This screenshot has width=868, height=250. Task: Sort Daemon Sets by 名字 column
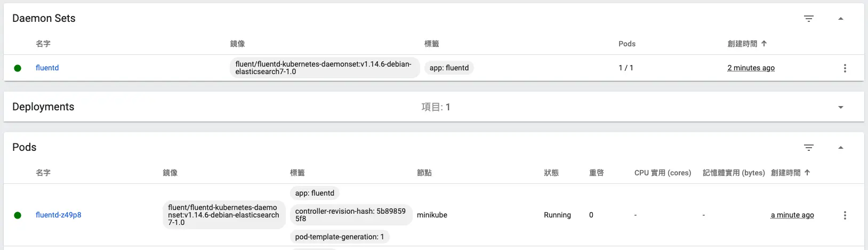(x=43, y=44)
